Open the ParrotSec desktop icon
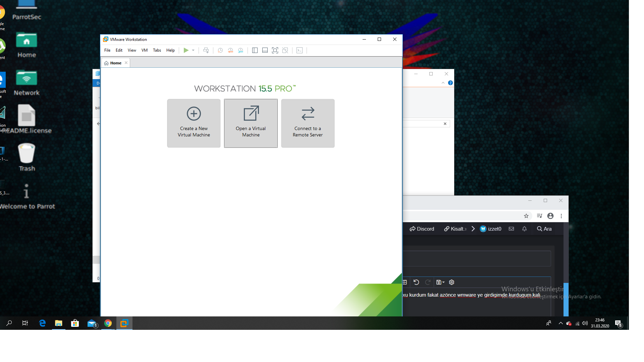Screen dimensions: 644x362 click(x=26, y=10)
